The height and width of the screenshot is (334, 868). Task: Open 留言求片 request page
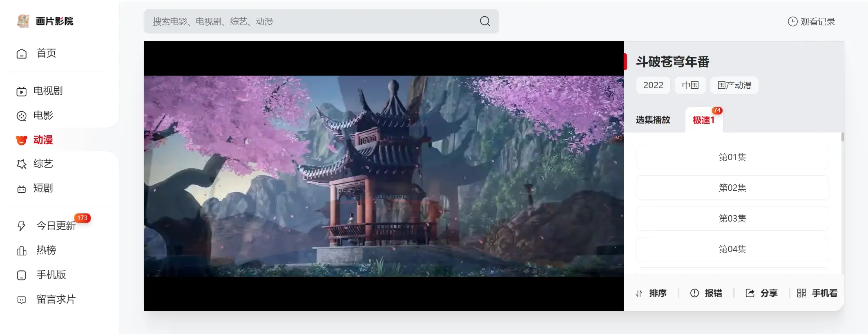click(x=46, y=299)
